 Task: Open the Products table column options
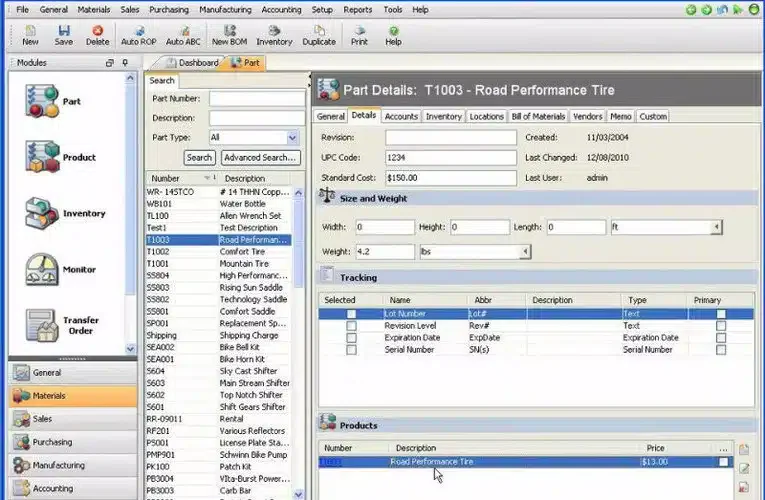[x=724, y=448]
